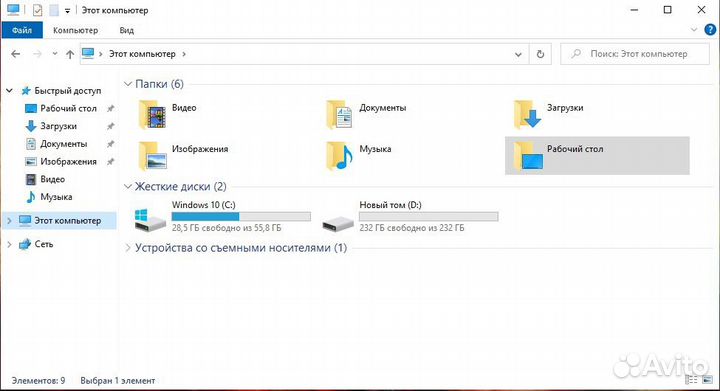This screenshot has height=391, width=720.
Task: Open recent locations dropdown near navigation arrows
Action: click(x=55, y=54)
